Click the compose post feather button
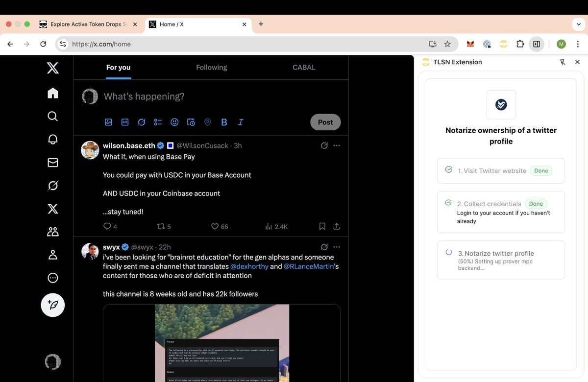588x382 pixels. [53, 305]
